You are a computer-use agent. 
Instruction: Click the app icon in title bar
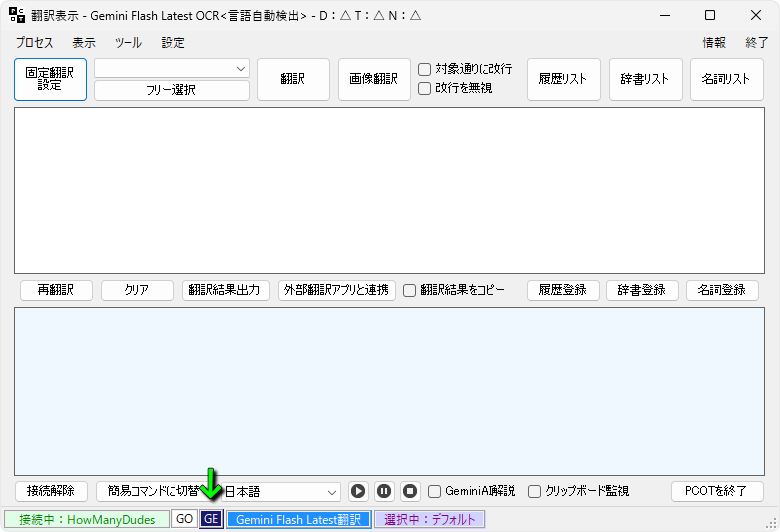click(16, 15)
